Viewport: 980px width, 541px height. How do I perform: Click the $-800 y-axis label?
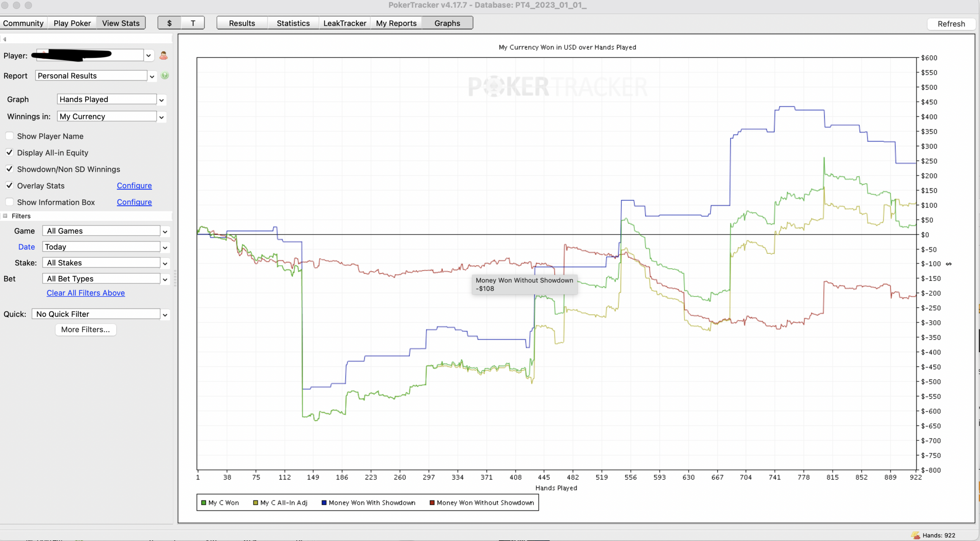(x=931, y=470)
